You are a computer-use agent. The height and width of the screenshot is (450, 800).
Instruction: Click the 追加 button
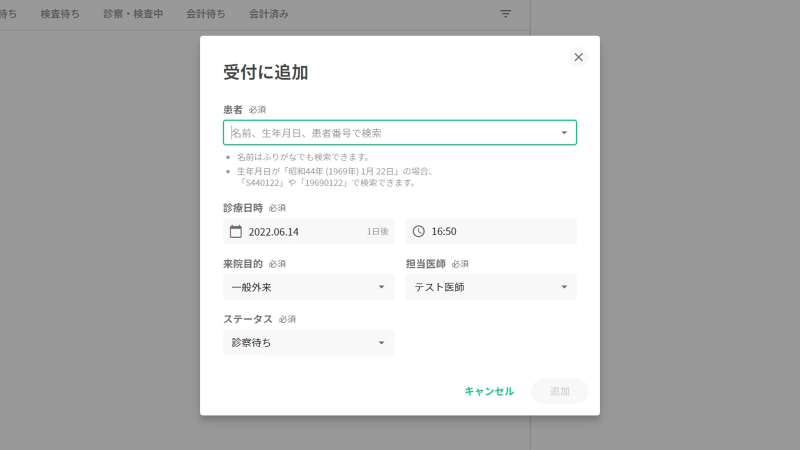point(560,391)
